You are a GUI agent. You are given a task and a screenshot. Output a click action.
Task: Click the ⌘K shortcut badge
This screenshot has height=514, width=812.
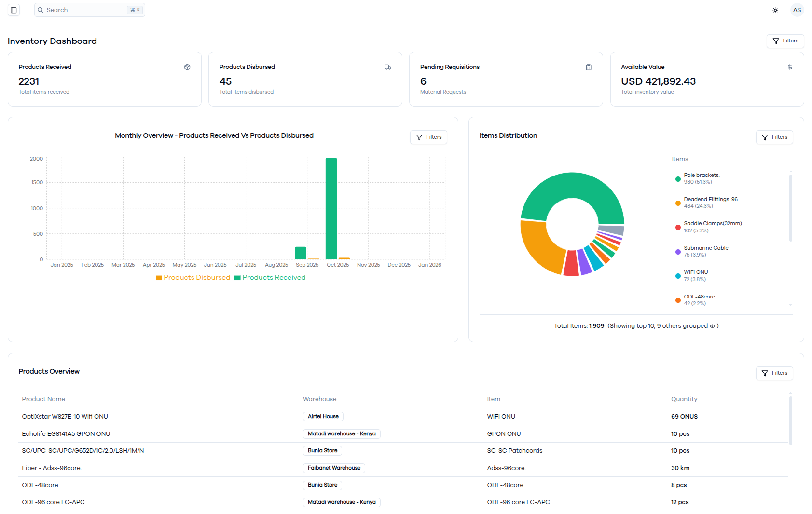135,10
